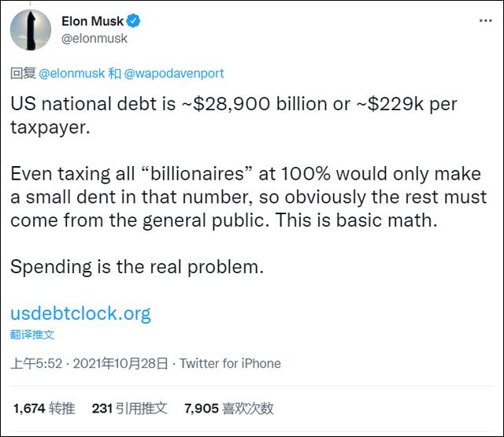Click the "Spending is the real problem" line
Screen dimensions: 504x437
[x=137, y=268]
